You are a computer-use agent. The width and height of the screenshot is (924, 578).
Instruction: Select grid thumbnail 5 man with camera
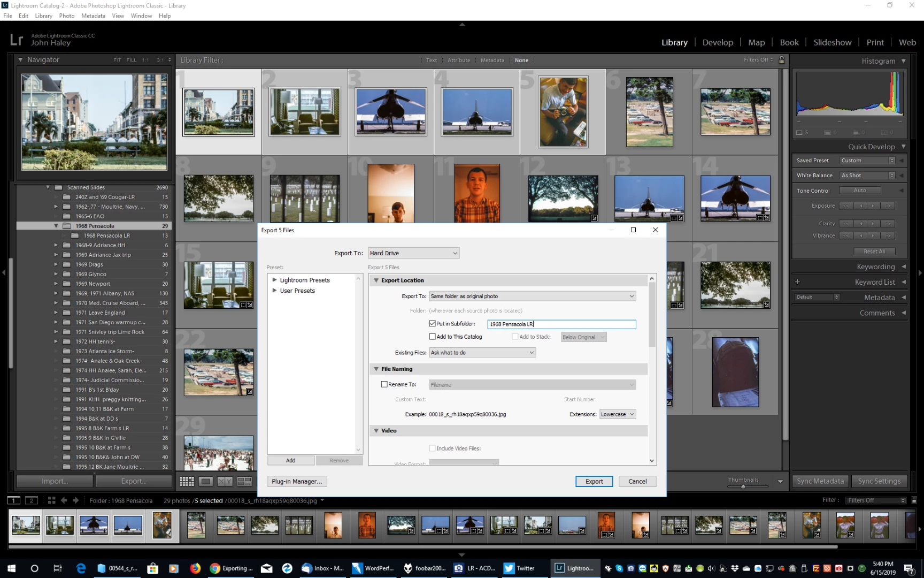click(x=563, y=112)
